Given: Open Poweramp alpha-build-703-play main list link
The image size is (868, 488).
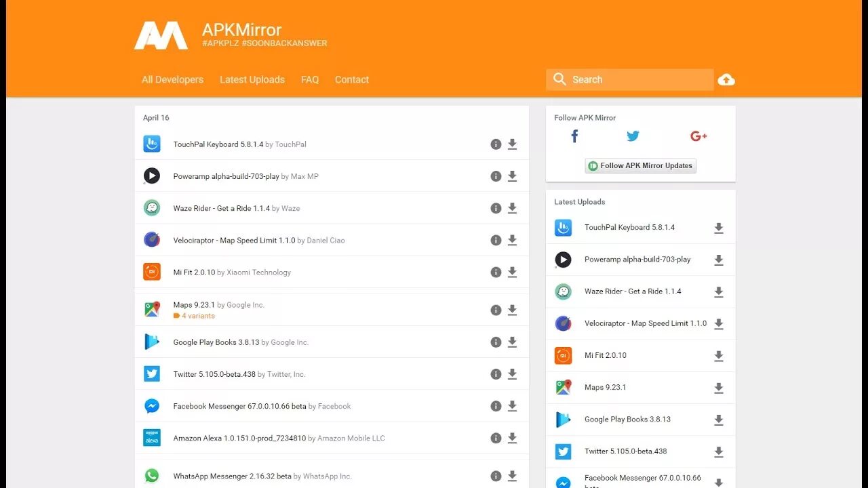Looking at the screenshot, I should click(x=226, y=176).
